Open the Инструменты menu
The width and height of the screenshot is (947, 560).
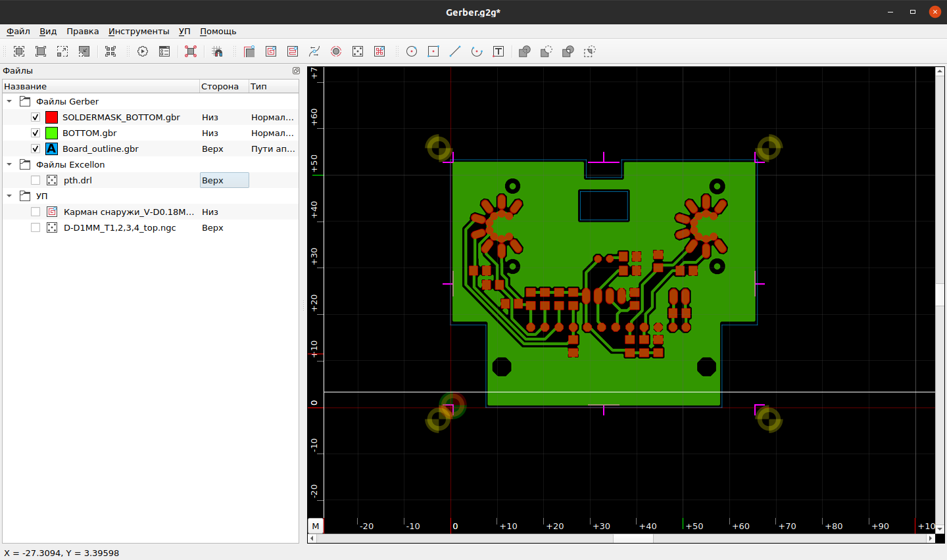139,31
